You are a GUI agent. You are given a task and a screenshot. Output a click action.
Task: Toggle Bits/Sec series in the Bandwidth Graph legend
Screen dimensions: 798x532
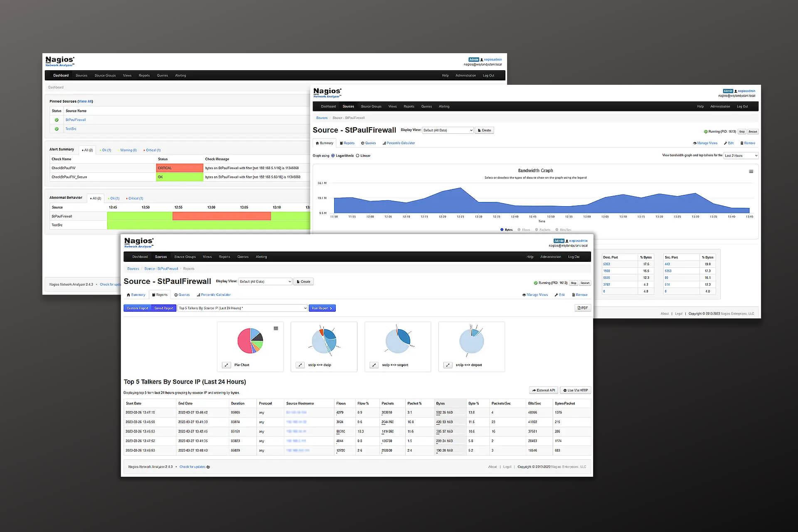563,229
